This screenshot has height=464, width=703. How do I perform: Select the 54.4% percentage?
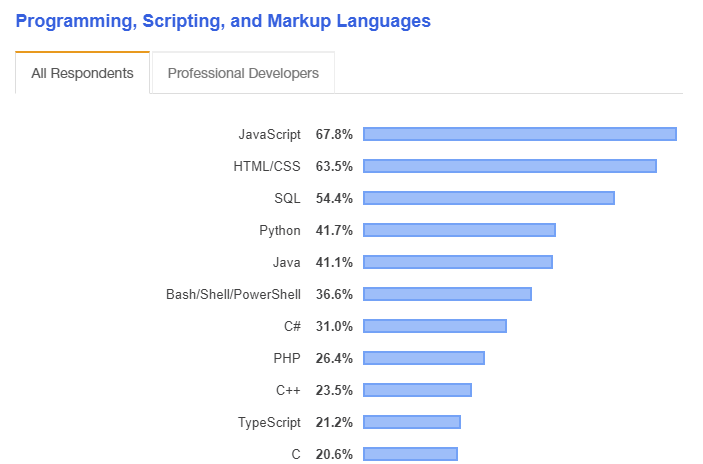click(334, 198)
